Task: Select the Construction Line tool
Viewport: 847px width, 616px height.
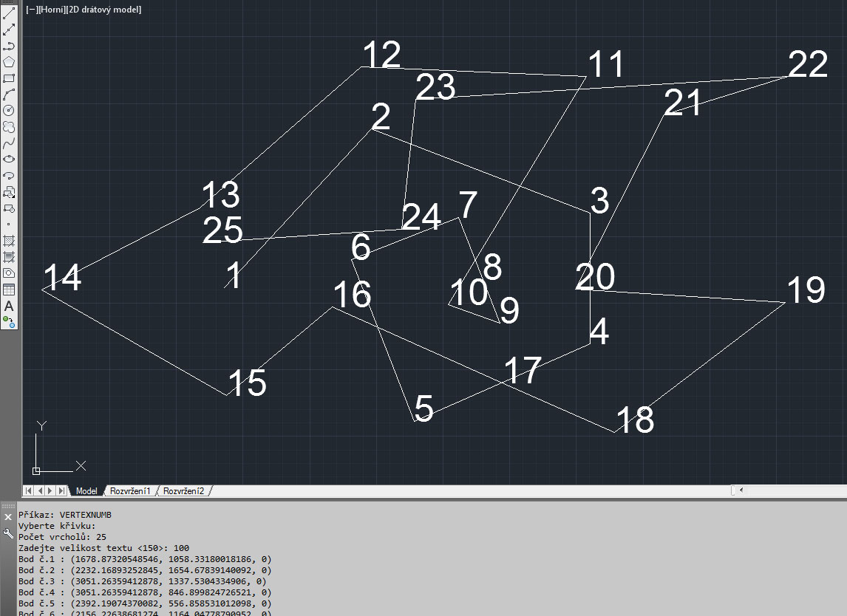Action: (x=9, y=30)
